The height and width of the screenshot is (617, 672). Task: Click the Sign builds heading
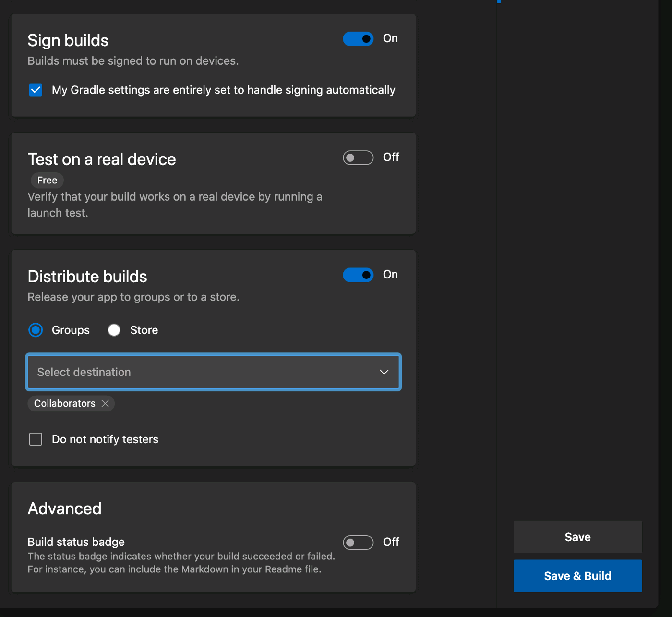pyautogui.click(x=68, y=41)
